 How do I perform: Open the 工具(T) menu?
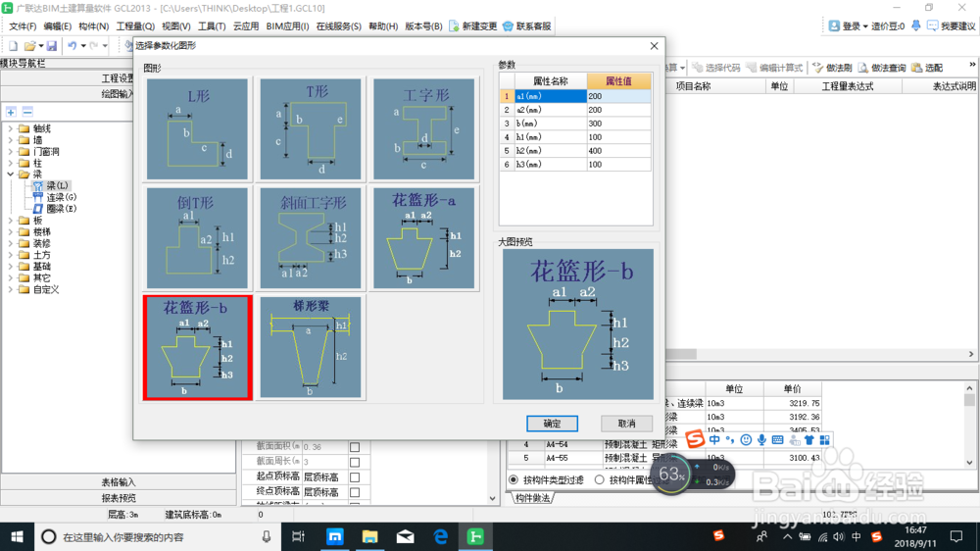[212, 26]
